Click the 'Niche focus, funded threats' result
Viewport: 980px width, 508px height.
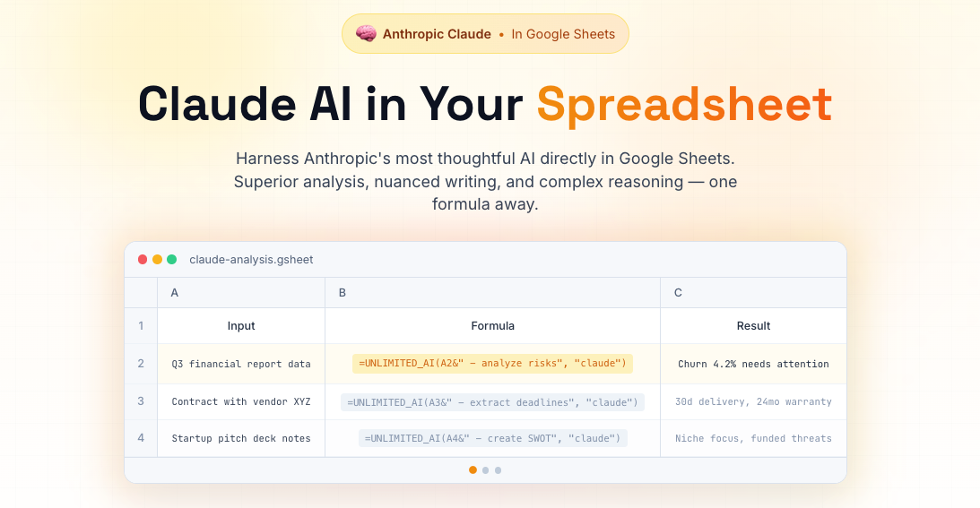[753, 438]
